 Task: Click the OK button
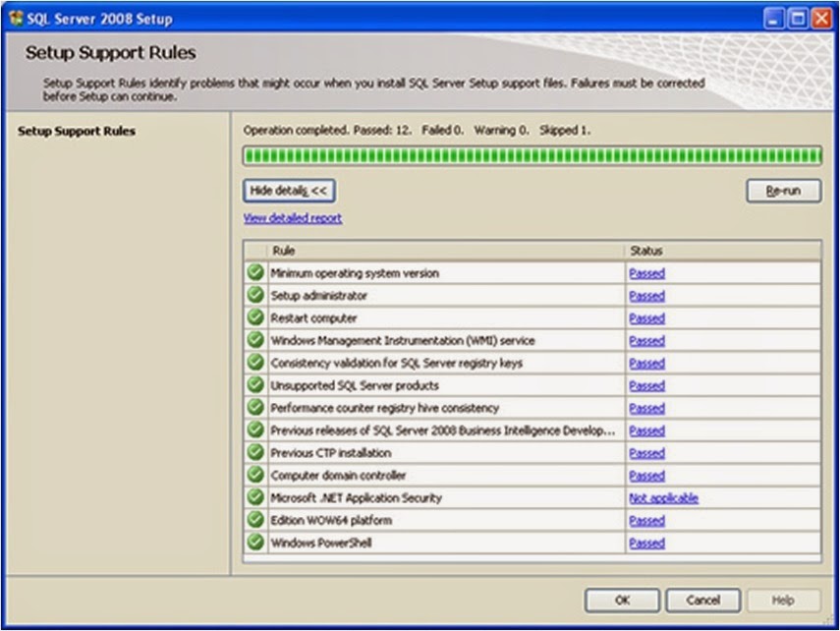click(622, 601)
